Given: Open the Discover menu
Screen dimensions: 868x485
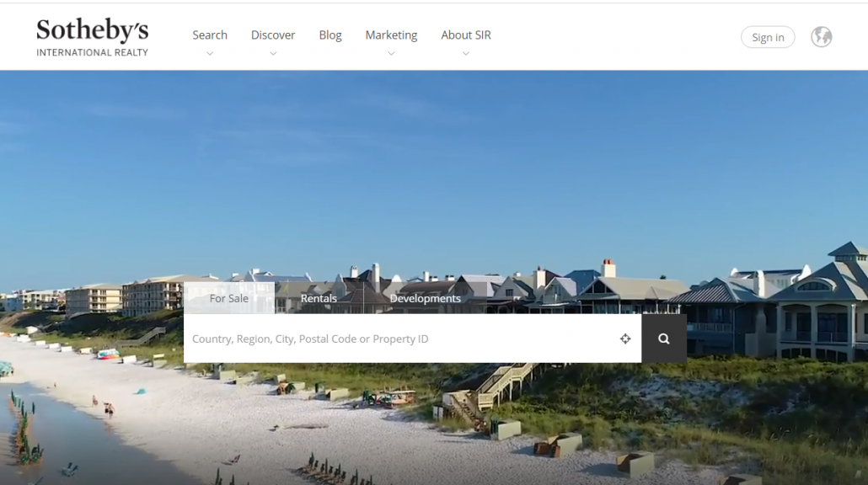Looking at the screenshot, I should (x=273, y=35).
